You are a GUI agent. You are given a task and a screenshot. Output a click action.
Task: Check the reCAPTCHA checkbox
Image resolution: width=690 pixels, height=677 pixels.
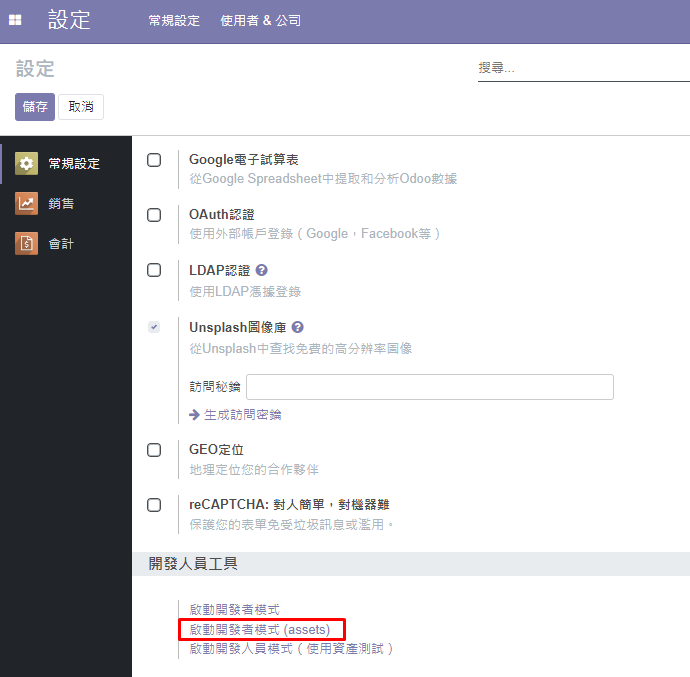pos(154,505)
